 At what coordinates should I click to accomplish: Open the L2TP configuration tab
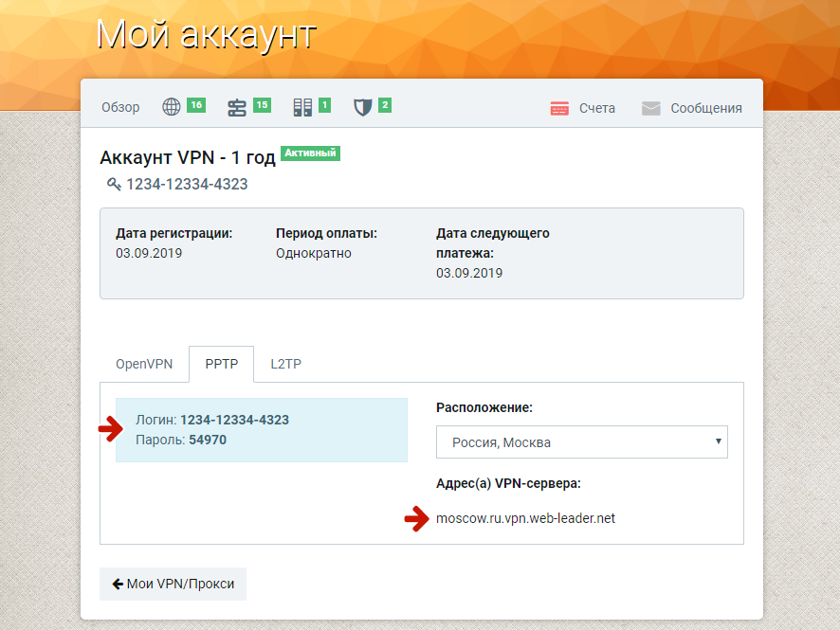(283, 363)
